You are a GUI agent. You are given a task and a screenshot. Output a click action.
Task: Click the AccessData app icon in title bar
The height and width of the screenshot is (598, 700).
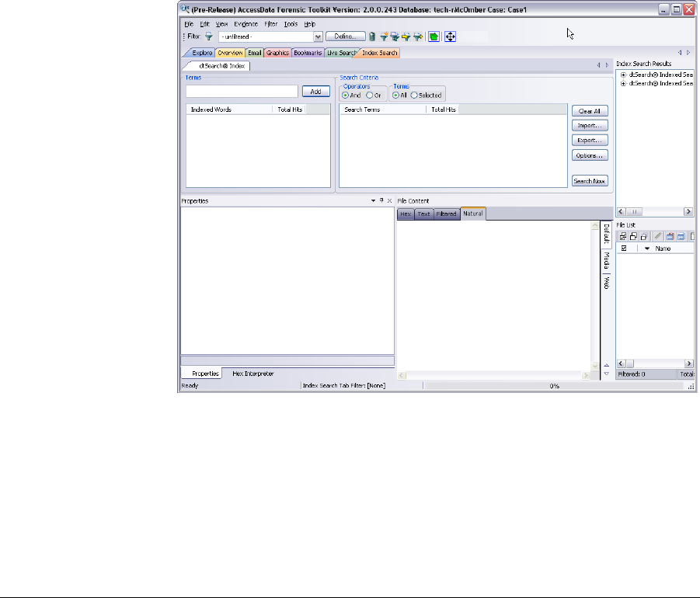click(185, 9)
